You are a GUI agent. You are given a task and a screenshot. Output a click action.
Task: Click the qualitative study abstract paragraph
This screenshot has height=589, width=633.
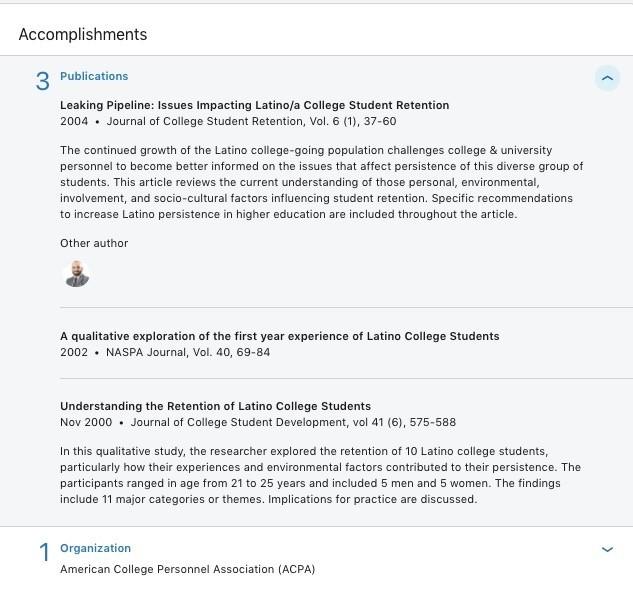click(320, 475)
